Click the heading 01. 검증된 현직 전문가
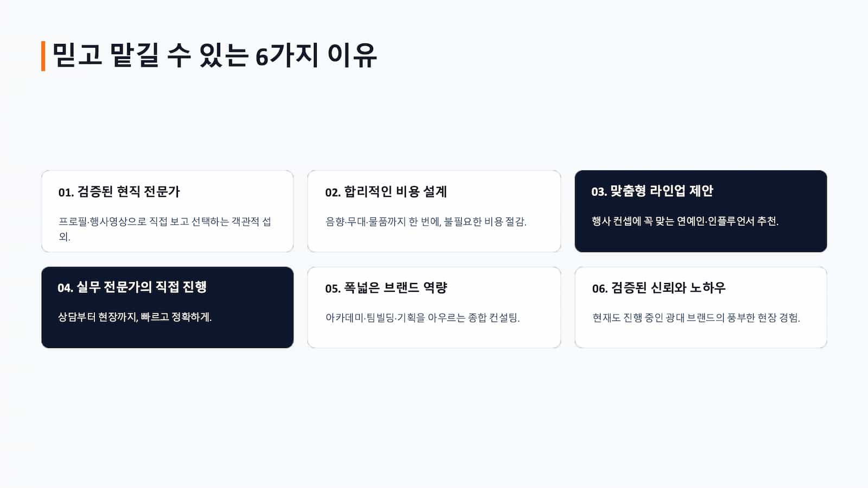 point(119,191)
